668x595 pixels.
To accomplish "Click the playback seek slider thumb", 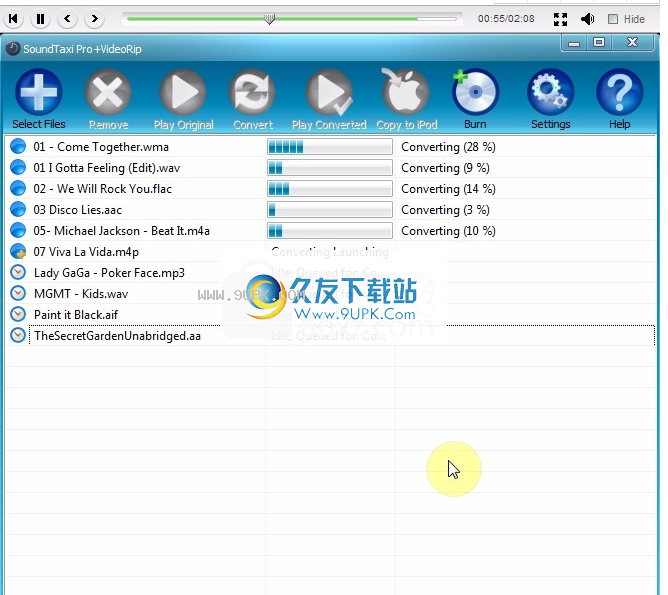I will point(269,19).
